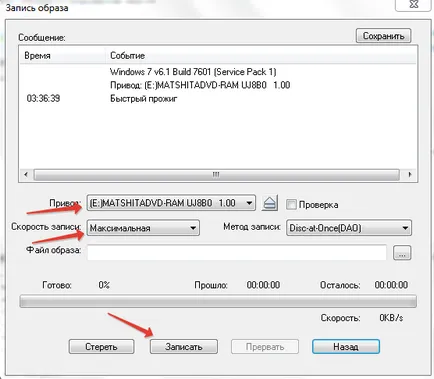Viewport: 434px width, 379px height.
Task: Click the Стереть erase button
Action: (x=101, y=347)
